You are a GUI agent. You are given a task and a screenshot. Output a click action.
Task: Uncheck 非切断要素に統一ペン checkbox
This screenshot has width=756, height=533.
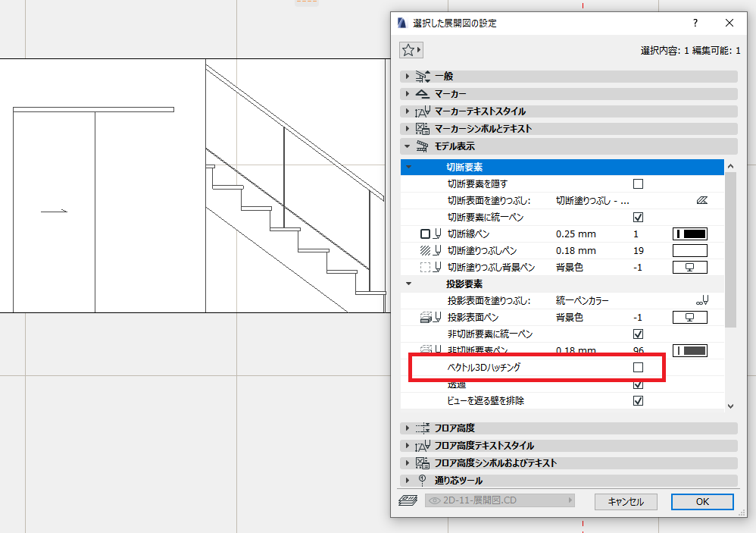tap(638, 334)
